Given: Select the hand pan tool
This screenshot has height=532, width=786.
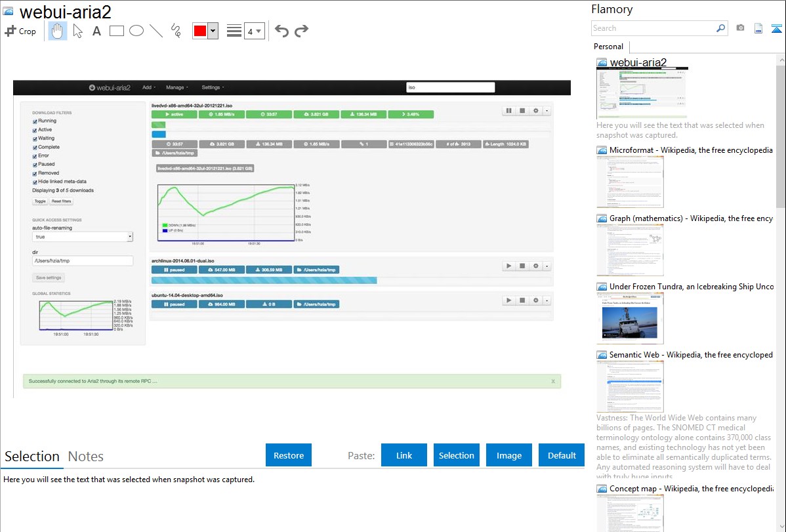Looking at the screenshot, I should [x=58, y=31].
